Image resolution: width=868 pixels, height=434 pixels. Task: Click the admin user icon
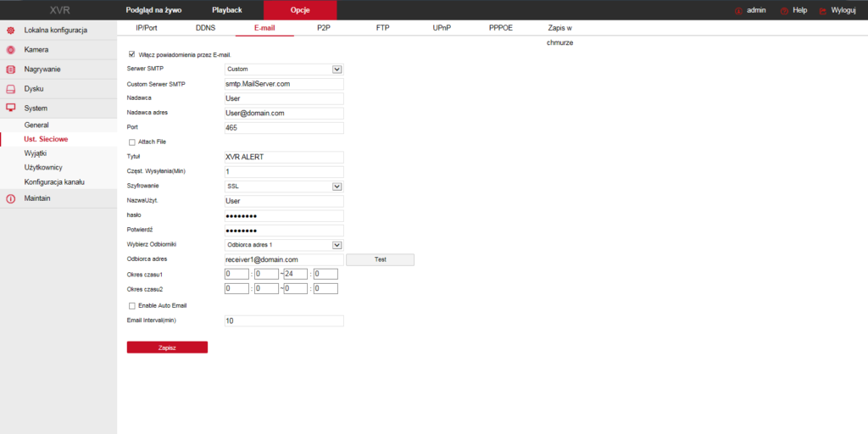pyautogui.click(x=738, y=10)
